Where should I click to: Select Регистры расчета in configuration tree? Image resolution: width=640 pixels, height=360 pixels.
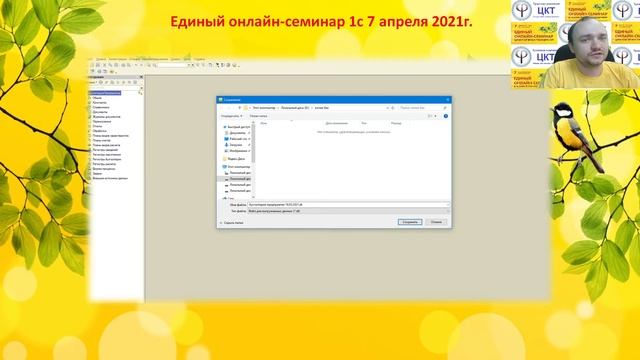pos(104,164)
